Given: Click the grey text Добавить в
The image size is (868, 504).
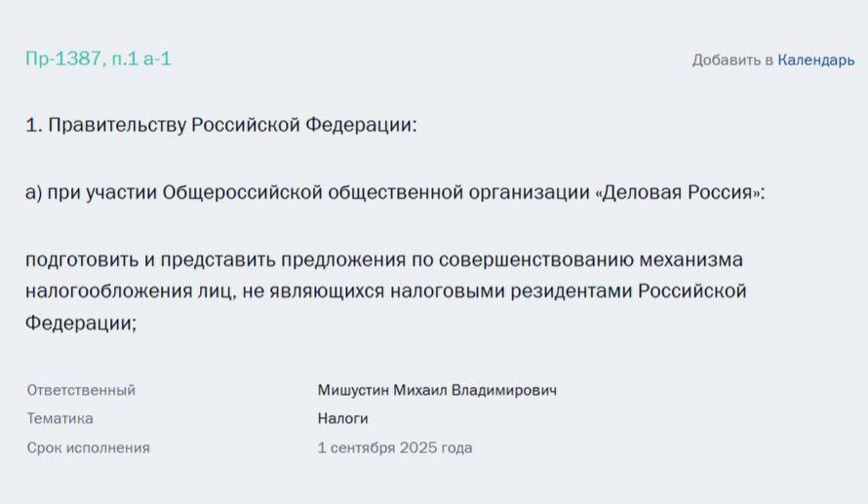Looking at the screenshot, I should 732,60.
